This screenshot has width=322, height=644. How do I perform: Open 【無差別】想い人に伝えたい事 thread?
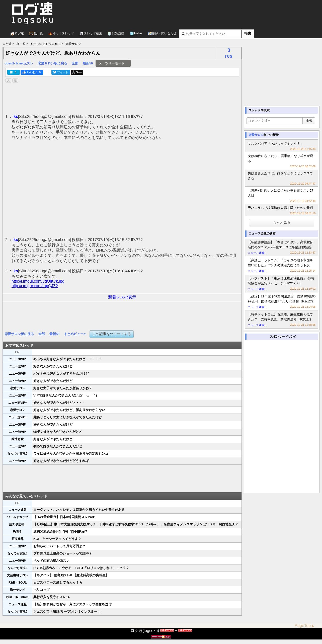(280, 193)
